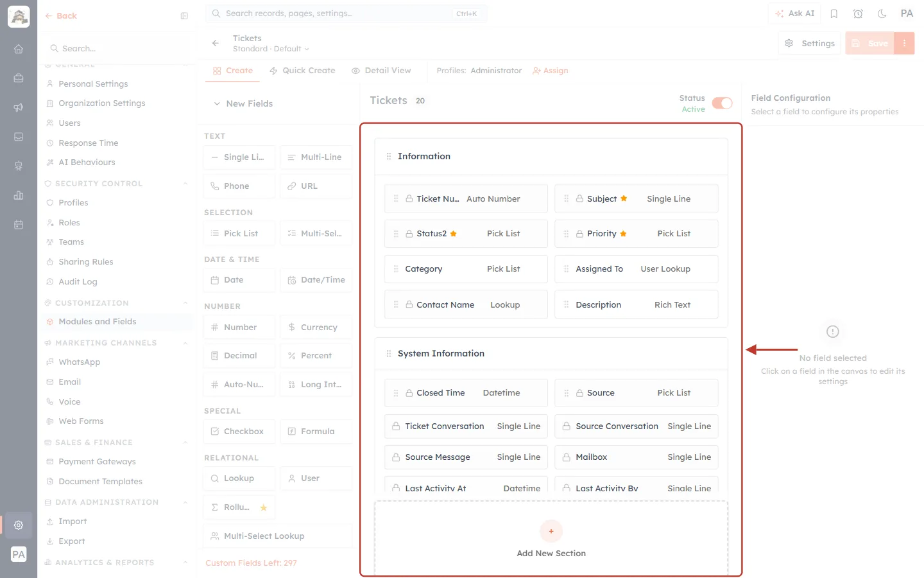924x578 pixels.
Task: Click the bar chart analytics icon
Action: (x=19, y=195)
